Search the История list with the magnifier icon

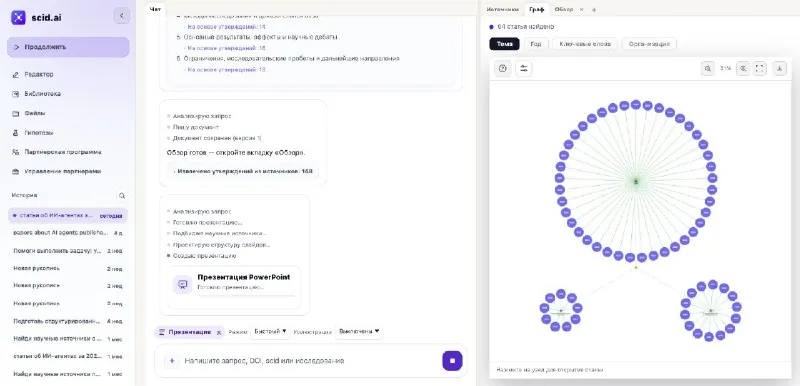(121, 195)
